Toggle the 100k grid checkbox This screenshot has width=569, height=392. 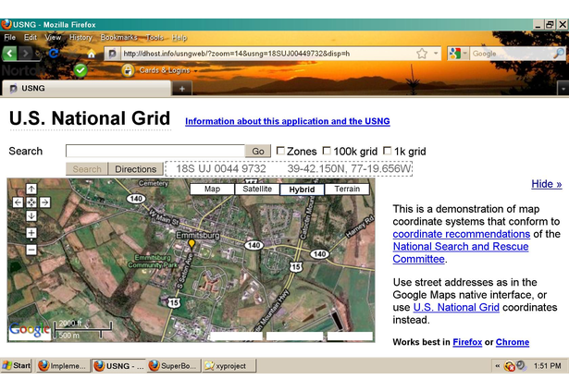click(x=327, y=151)
